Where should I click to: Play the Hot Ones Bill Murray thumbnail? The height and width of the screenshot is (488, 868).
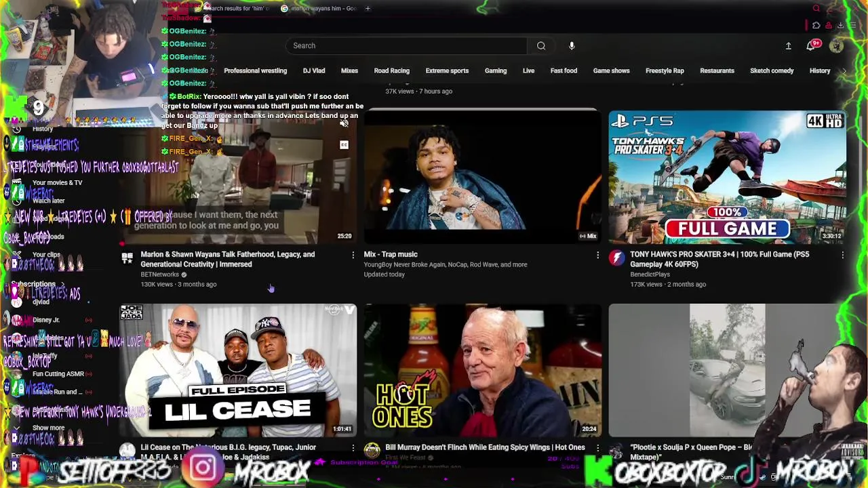(x=482, y=370)
